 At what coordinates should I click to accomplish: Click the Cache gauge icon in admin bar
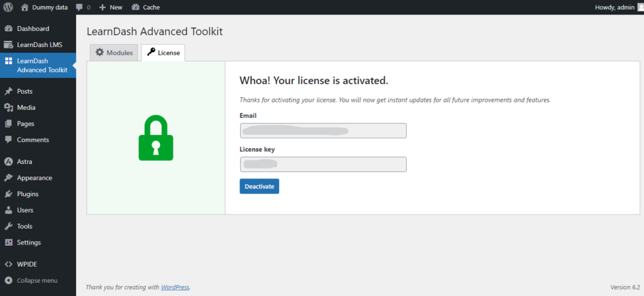point(136,7)
